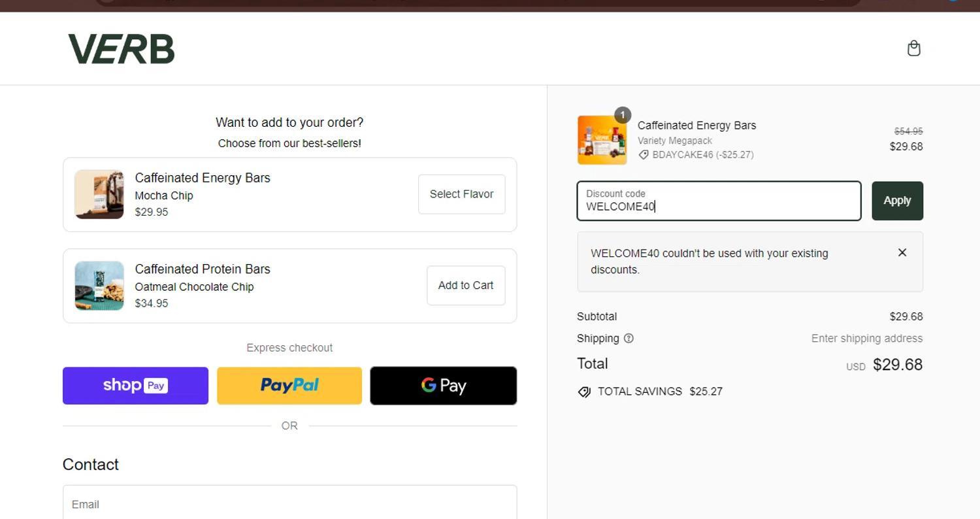Click the 'TOTAL SAVINGS' label
980x519 pixels.
(640, 392)
